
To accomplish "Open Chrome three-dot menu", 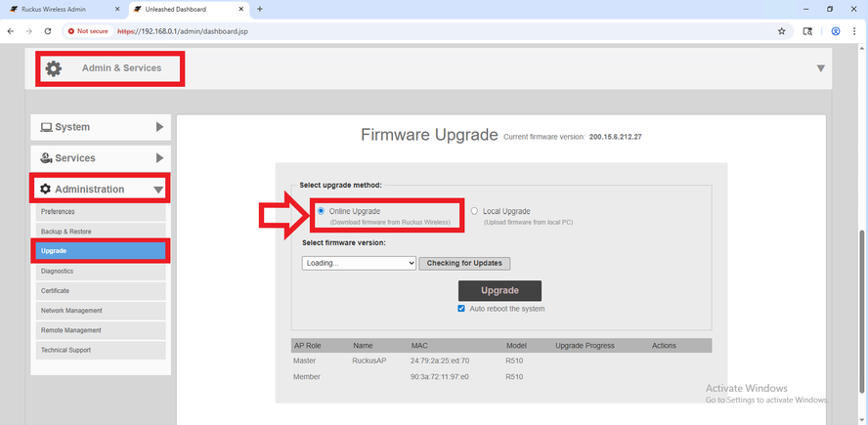I will click(x=855, y=31).
